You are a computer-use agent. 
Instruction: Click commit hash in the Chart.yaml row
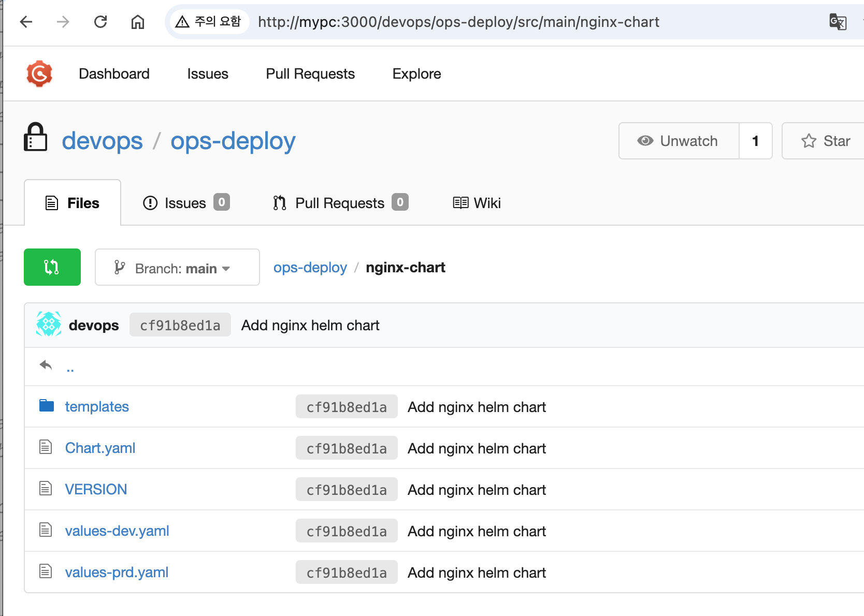click(347, 448)
